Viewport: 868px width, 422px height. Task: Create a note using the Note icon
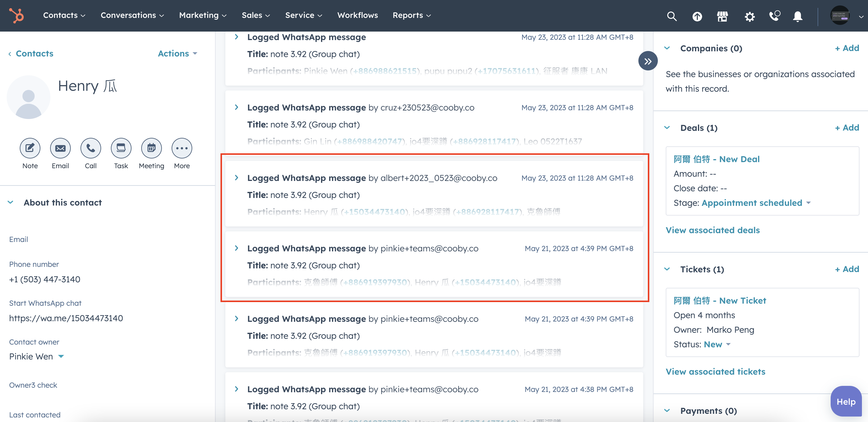point(30,148)
